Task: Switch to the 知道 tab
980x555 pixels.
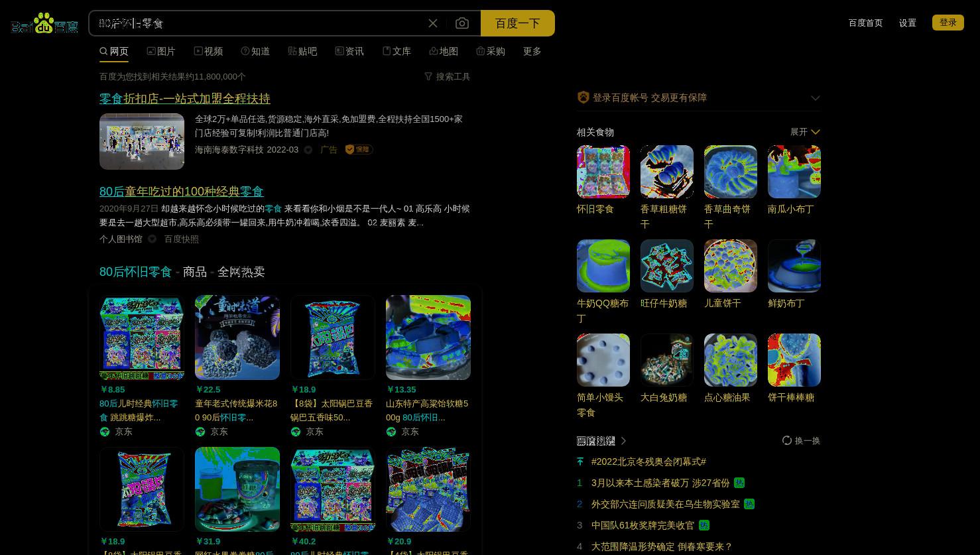Action: pyautogui.click(x=255, y=51)
